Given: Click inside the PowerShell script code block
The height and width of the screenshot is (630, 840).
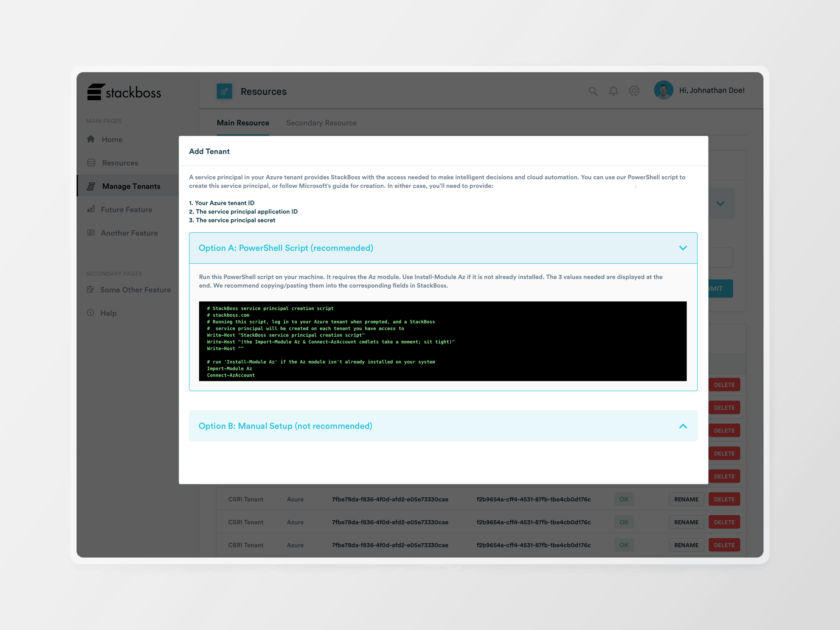Looking at the screenshot, I should point(442,341).
